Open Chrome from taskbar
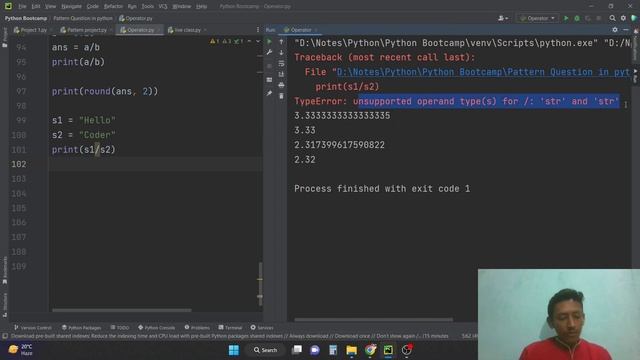 pyautogui.click(x=370, y=350)
